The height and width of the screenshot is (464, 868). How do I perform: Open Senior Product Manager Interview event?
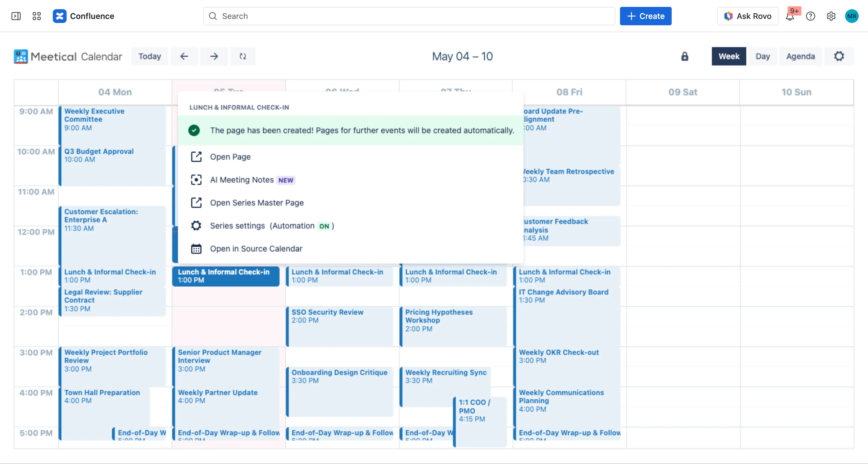click(226, 367)
